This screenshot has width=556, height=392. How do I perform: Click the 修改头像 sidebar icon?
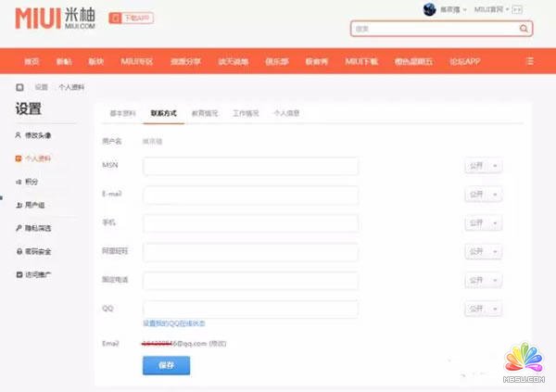19,135
